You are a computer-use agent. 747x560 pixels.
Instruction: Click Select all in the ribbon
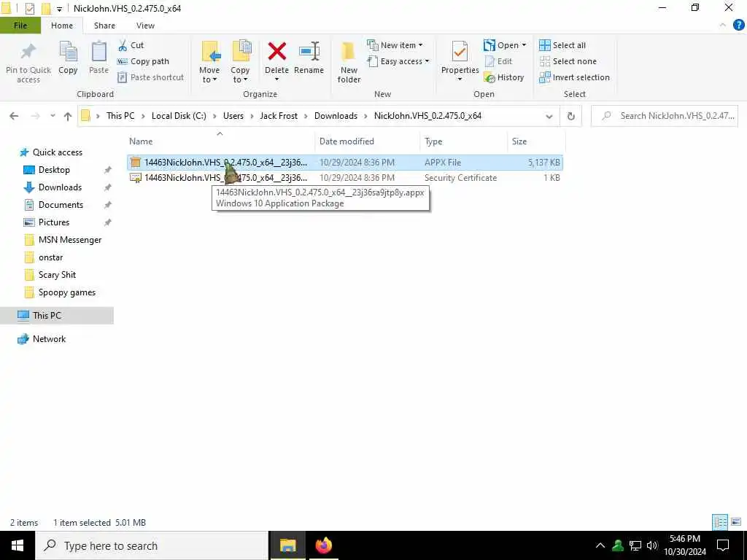pyautogui.click(x=562, y=45)
